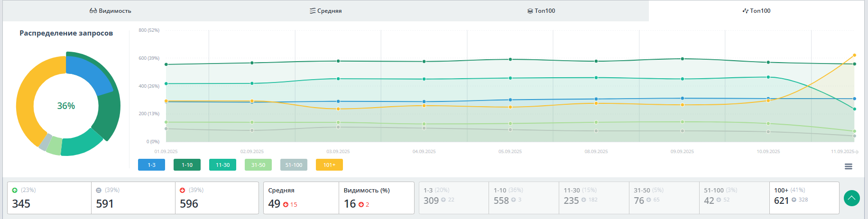Viewport: 868px width, 219px height.
Task: Click the red down-arrow dropped positions icon
Action: pyautogui.click(x=183, y=190)
